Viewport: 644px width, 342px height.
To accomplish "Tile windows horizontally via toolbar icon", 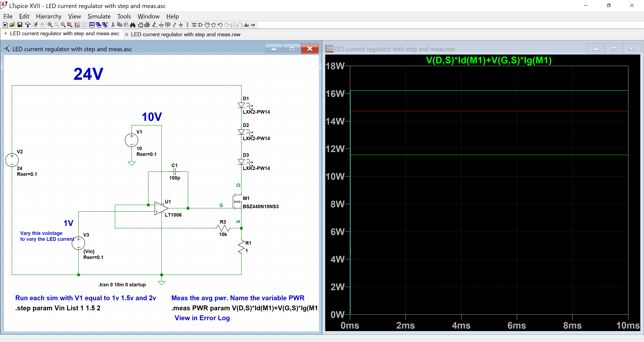I will click(x=92, y=25).
